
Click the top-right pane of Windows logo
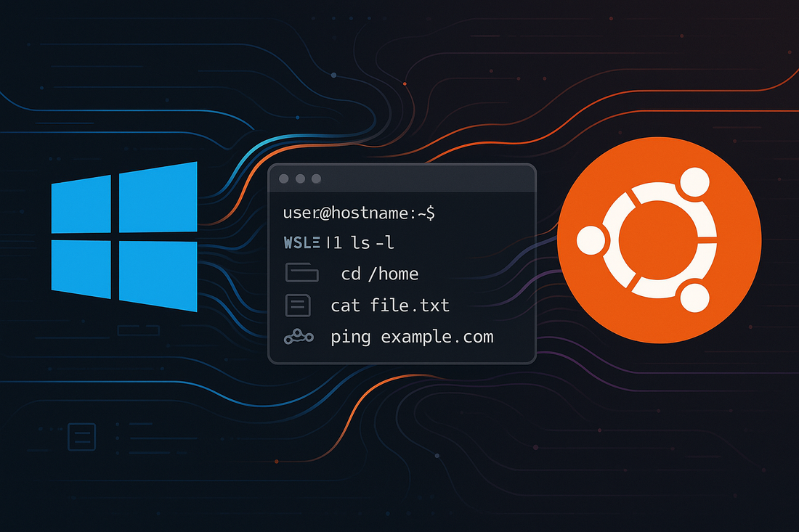coord(158,197)
